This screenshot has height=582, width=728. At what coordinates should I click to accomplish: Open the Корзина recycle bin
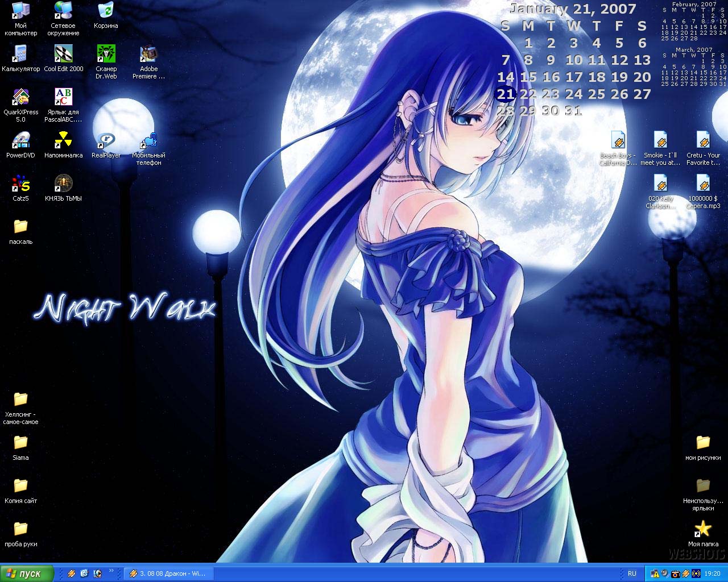click(106, 15)
